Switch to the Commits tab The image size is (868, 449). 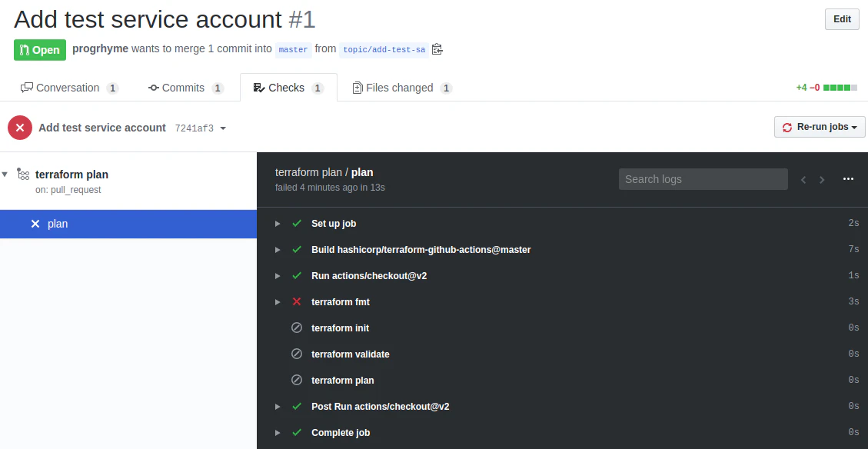click(186, 88)
